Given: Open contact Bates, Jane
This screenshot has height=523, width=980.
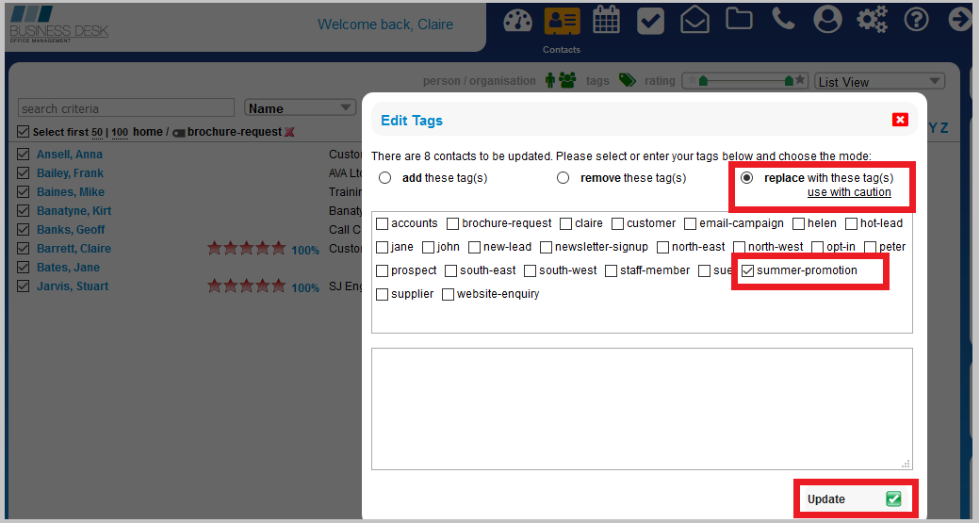Looking at the screenshot, I should pyautogui.click(x=68, y=268).
